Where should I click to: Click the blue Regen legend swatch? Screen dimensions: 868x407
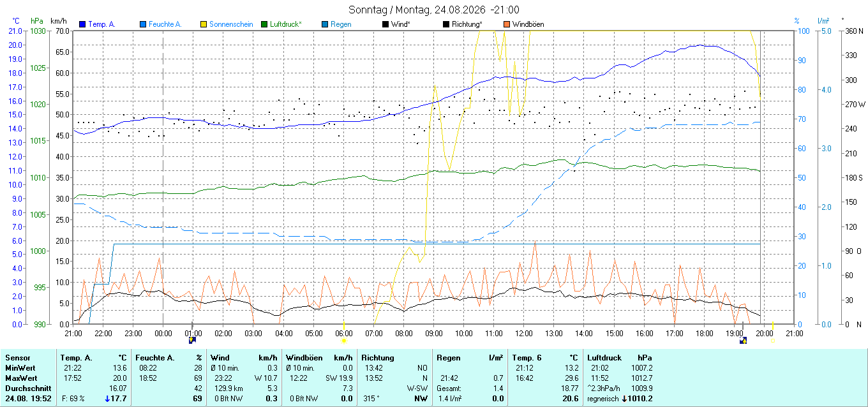325,24
